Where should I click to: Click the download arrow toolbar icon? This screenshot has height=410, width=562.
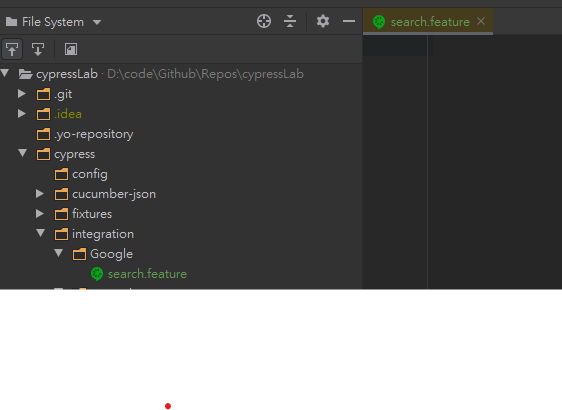click(x=38, y=49)
